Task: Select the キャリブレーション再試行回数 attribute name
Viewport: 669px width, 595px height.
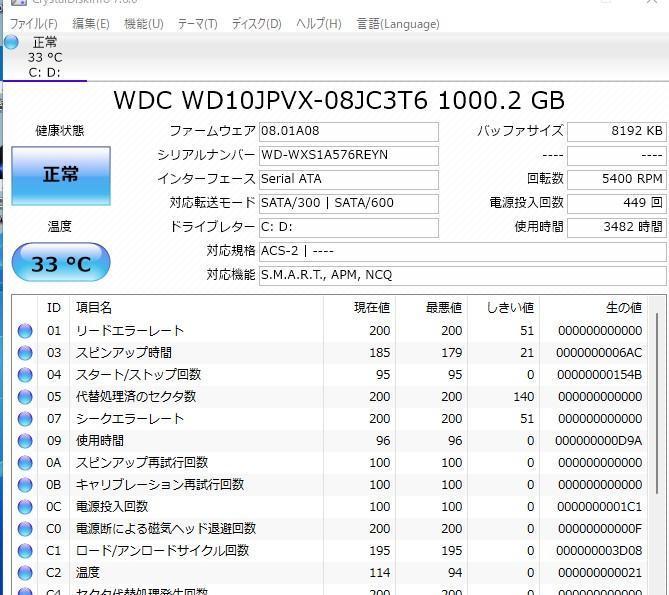Action: (160, 485)
